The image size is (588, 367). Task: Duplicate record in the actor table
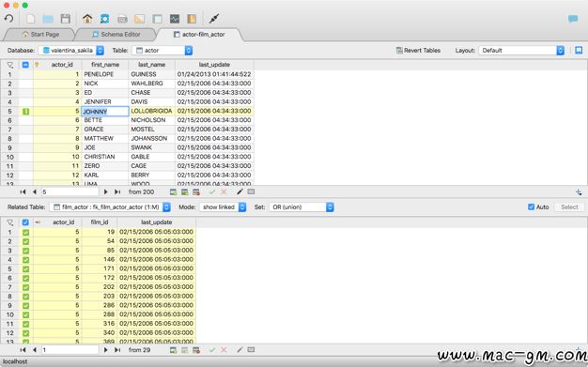pyautogui.click(x=184, y=191)
